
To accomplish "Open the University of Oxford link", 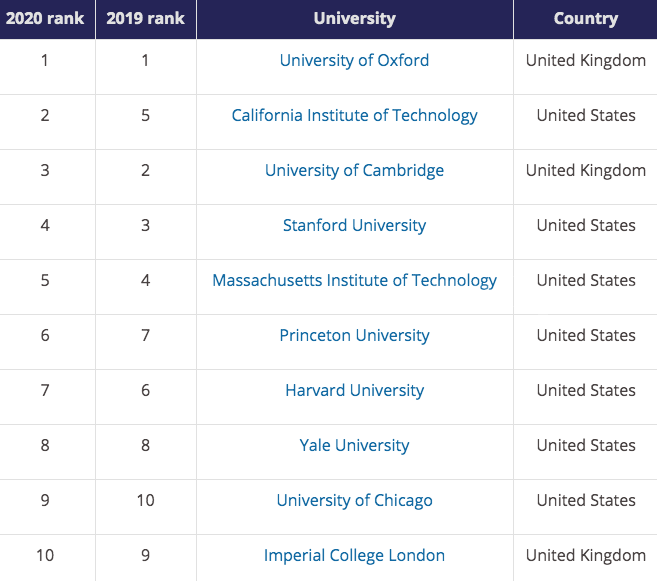I will point(354,60).
